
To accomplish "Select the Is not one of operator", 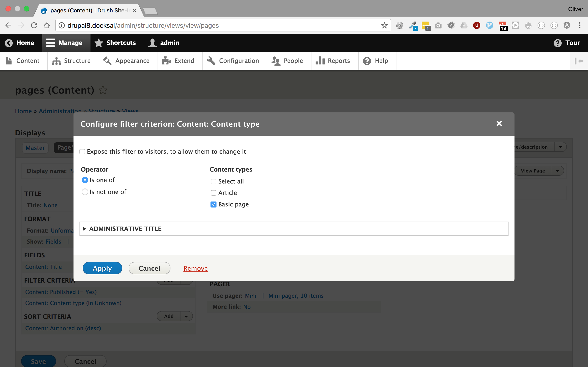I will point(85,192).
